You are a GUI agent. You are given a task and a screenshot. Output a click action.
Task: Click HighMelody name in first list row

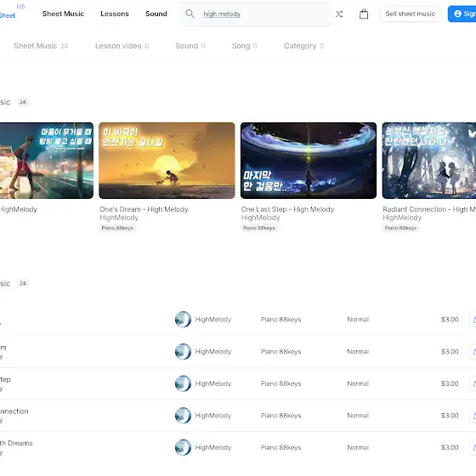coord(213,320)
